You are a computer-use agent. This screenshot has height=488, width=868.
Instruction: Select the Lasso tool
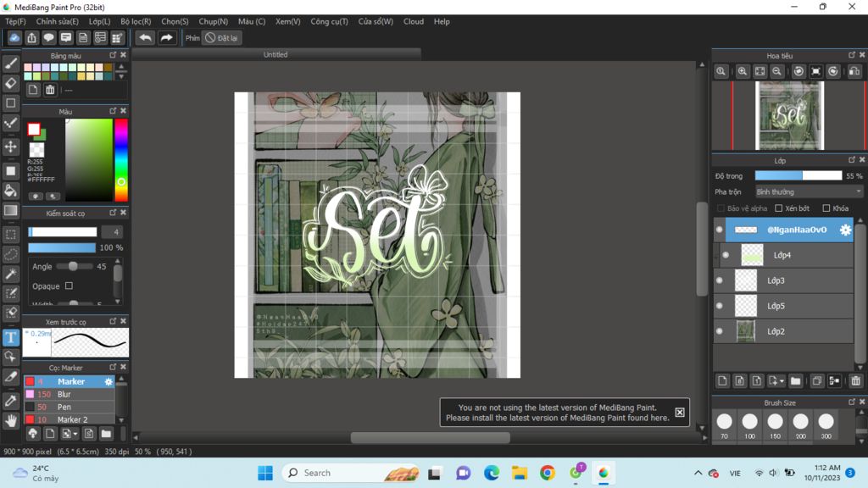tap(10, 254)
